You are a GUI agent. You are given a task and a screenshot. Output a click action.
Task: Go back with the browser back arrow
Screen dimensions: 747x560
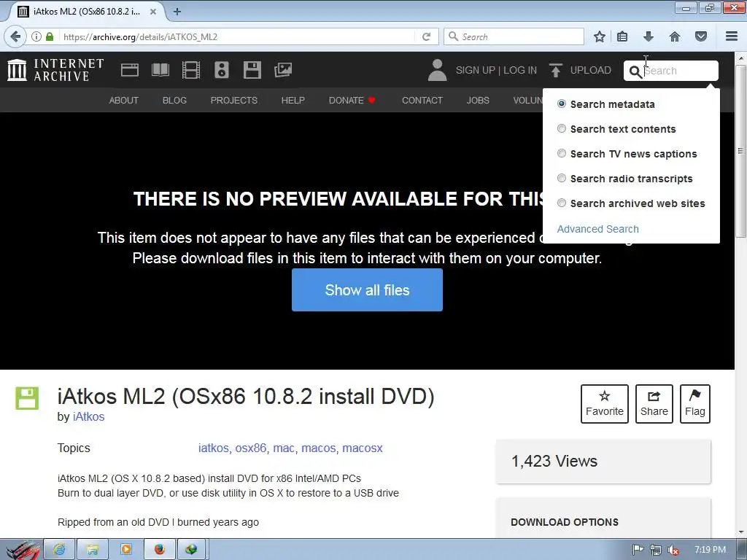[15, 36]
